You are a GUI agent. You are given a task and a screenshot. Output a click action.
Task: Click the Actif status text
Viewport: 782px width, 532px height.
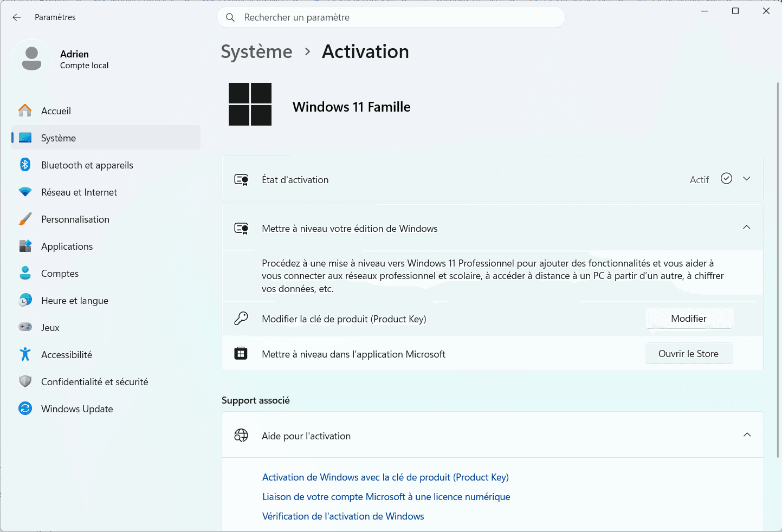(x=699, y=180)
